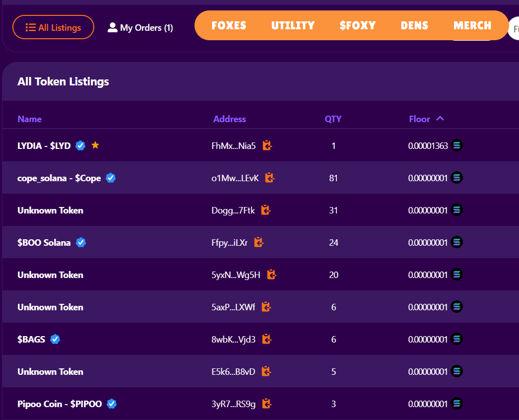Open the UTILITY nav tab

(293, 25)
